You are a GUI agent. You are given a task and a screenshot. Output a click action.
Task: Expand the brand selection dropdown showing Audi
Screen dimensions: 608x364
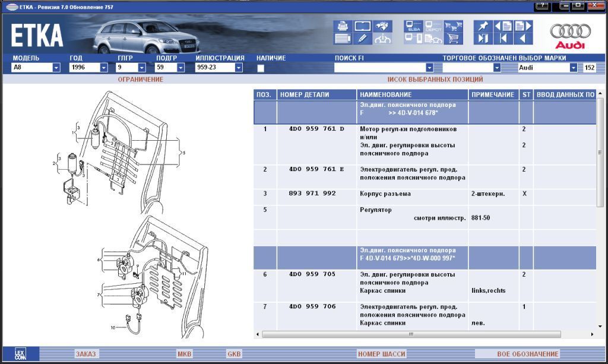pyautogui.click(x=573, y=68)
